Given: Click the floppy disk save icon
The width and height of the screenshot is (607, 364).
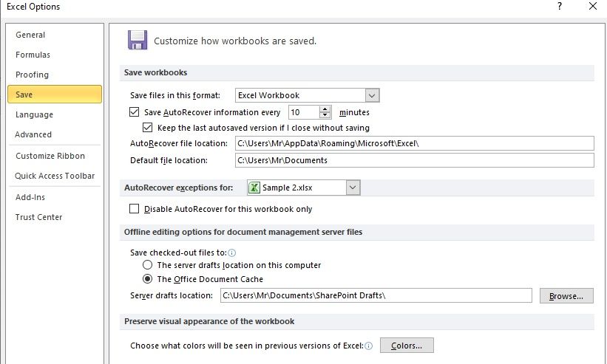Looking at the screenshot, I should coord(138,40).
